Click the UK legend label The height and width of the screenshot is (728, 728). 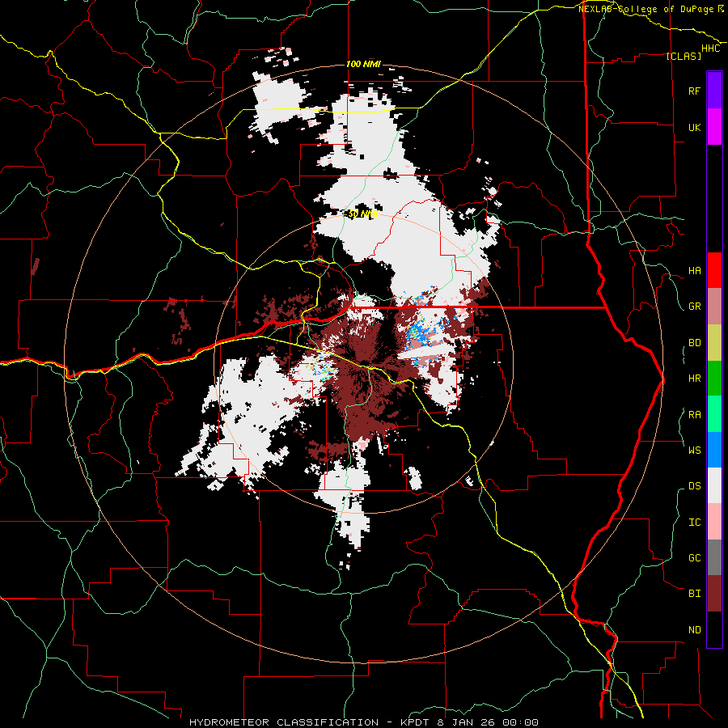click(694, 127)
